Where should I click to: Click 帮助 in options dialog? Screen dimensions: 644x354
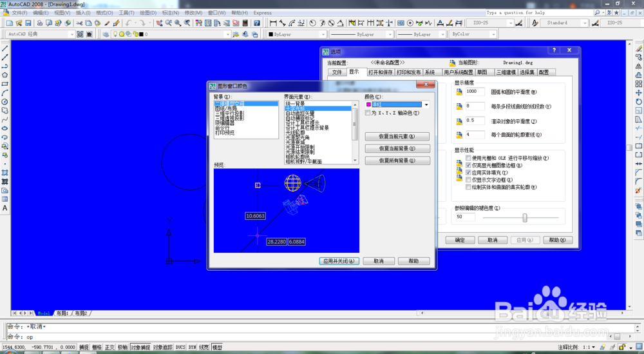point(557,240)
